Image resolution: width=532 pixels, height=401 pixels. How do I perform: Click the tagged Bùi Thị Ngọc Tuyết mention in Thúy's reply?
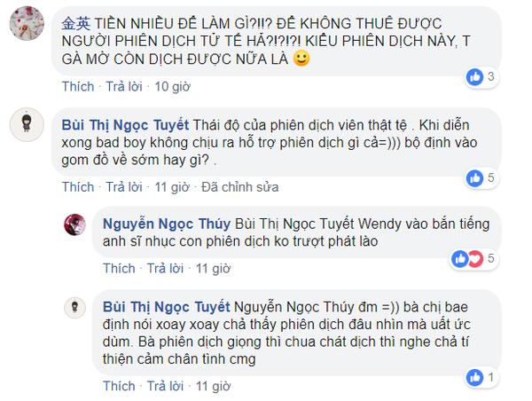[294, 224]
